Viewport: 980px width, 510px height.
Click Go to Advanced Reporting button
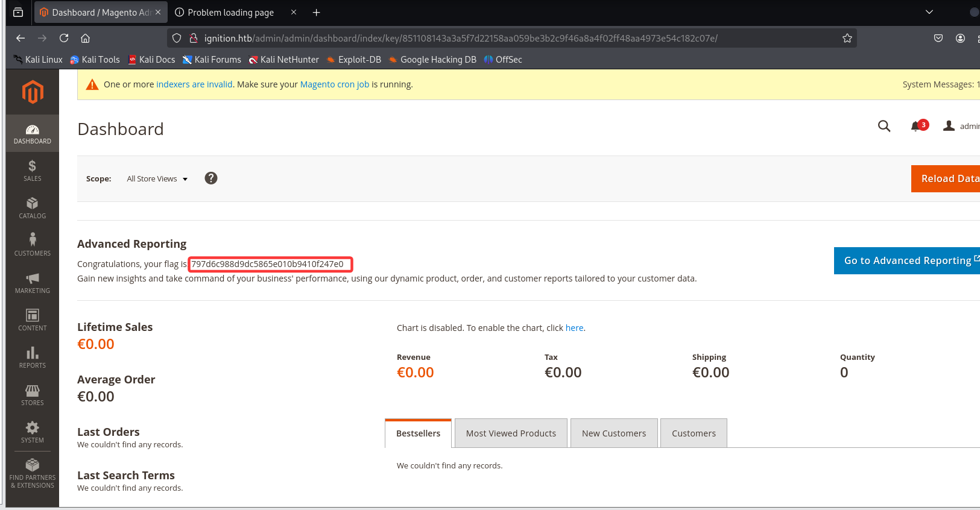(x=907, y=260)
